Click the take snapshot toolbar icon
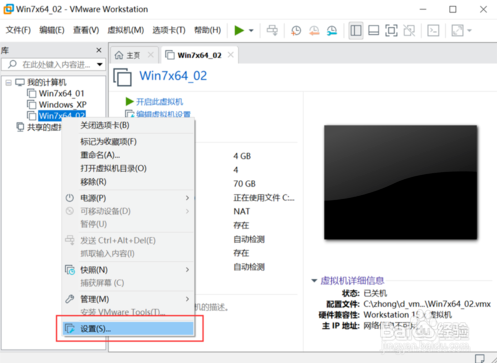 click(296, 30)
